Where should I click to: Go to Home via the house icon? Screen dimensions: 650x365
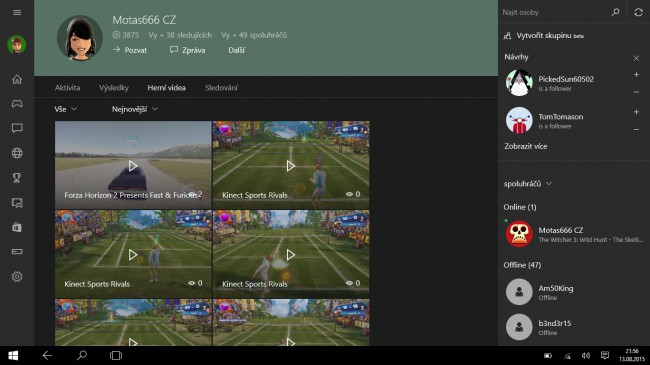tap(17, 79)
